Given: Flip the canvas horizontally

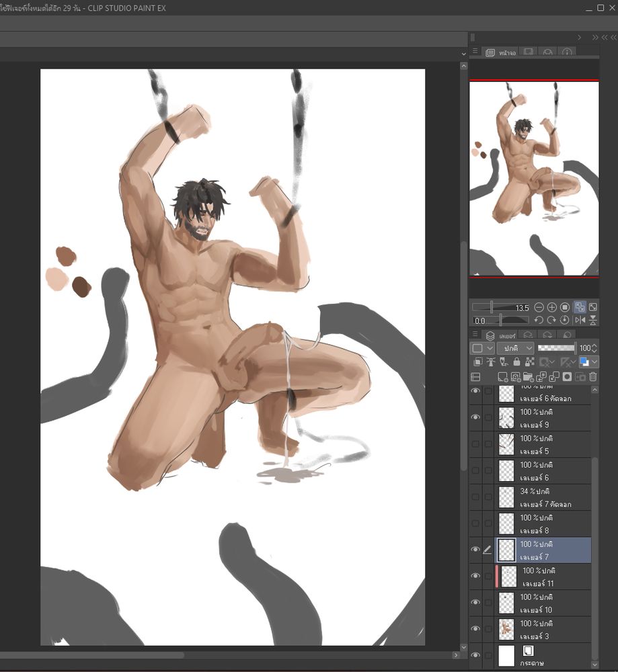Looking at the screenshot, I should pos(580,320).
